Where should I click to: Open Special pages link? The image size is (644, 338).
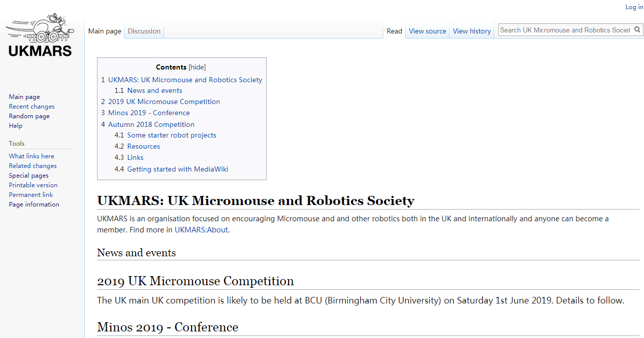29,176
